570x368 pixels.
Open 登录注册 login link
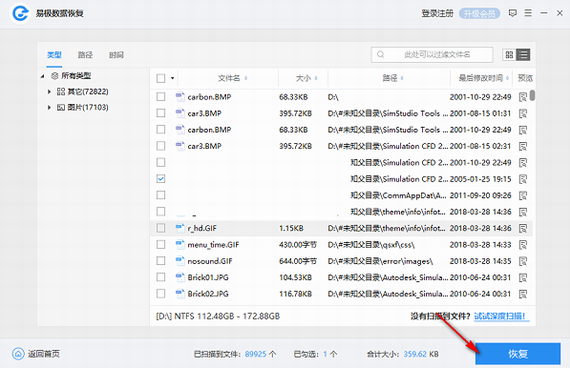pos(437,14)
